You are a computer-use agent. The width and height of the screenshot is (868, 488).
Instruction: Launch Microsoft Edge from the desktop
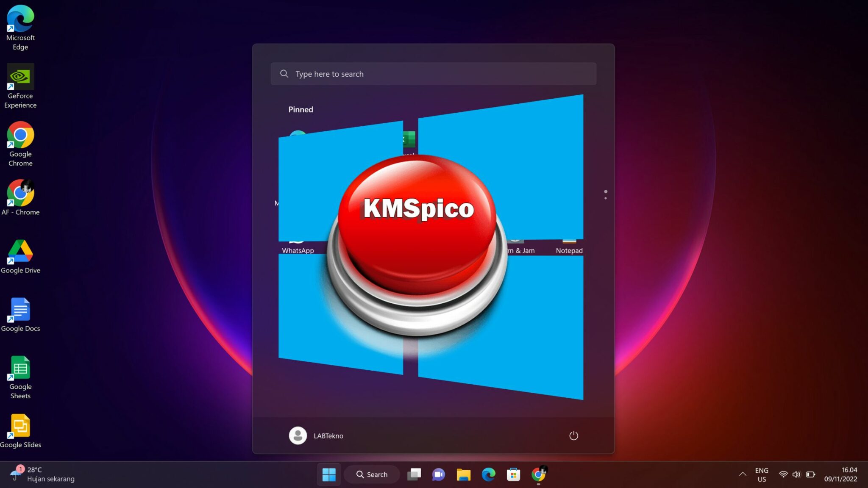(20, 18)
